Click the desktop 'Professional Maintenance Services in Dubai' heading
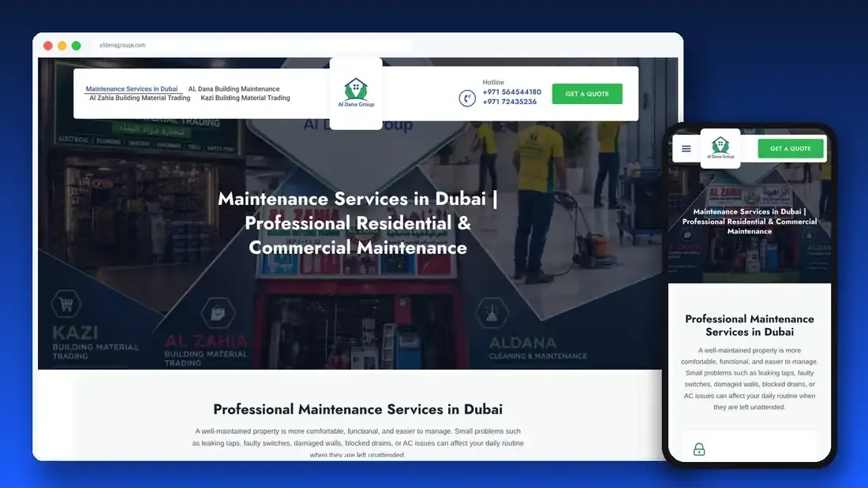Viewport: 868px width, 488px height. click(x=357, y=409)
